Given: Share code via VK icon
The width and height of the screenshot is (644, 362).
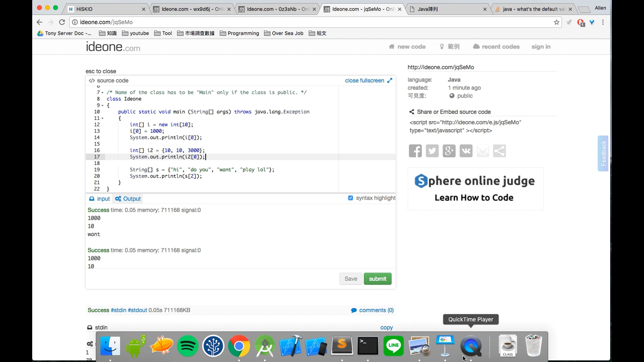Looking at the screenshot, I should click(466, 151).
